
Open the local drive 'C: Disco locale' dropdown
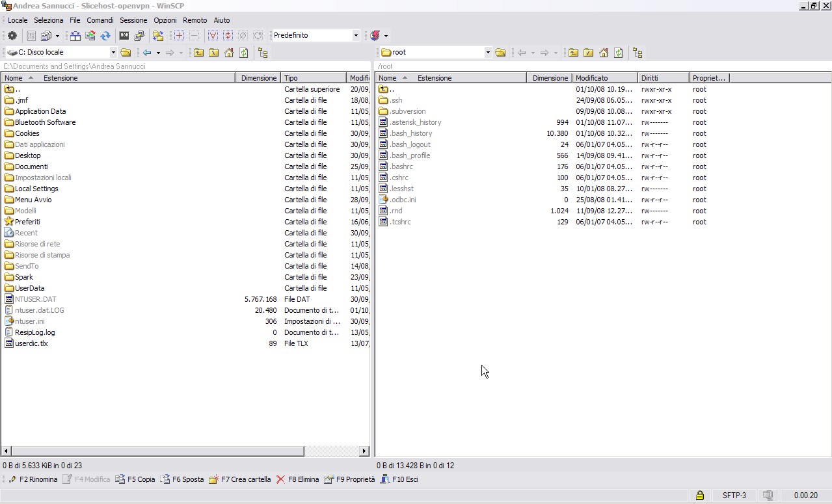(113, 53)
